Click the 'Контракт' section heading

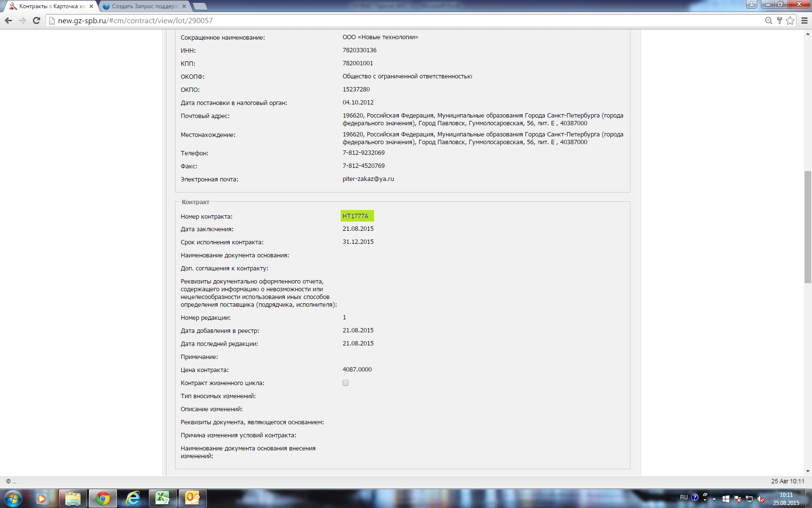click(x=195, y=202)
